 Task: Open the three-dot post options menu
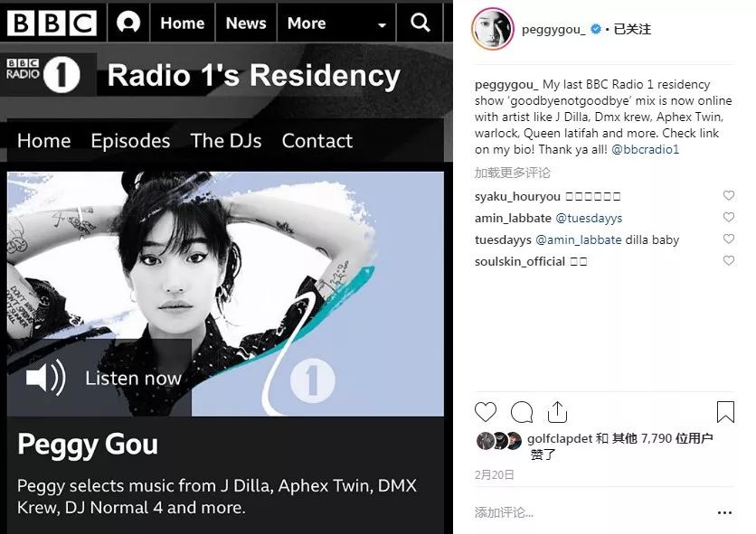(724, 513)
